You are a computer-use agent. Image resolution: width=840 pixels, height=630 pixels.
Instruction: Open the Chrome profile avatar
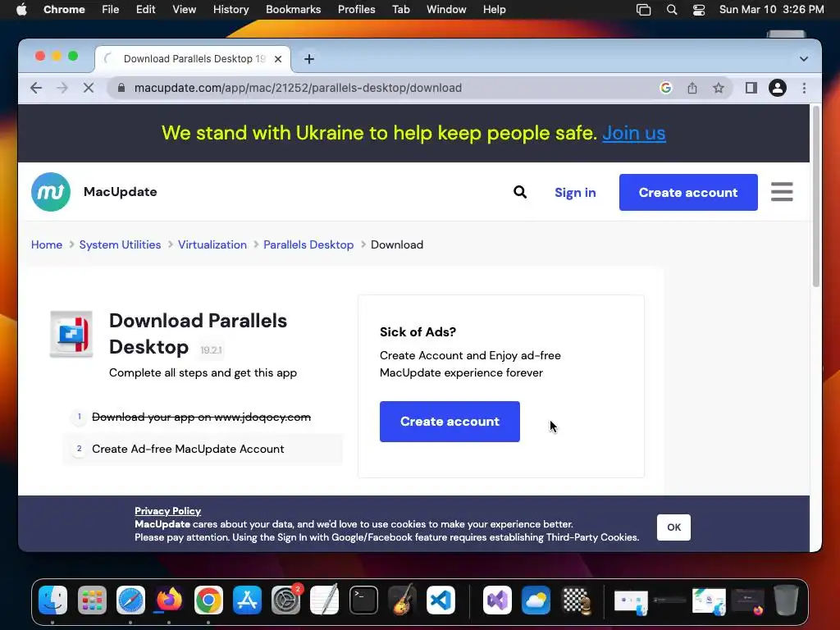click(778, 88)
